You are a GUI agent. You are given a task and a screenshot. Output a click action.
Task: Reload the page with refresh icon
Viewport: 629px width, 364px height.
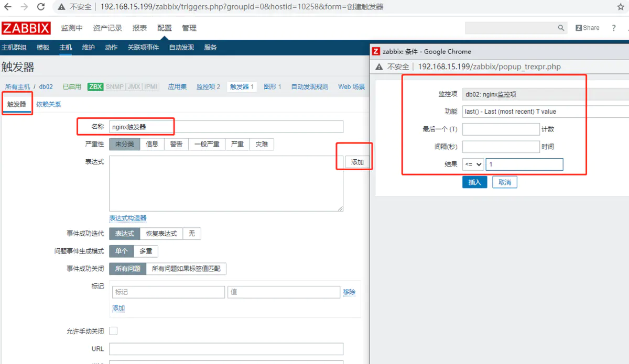pyautogui.click(x=41, y=7)
